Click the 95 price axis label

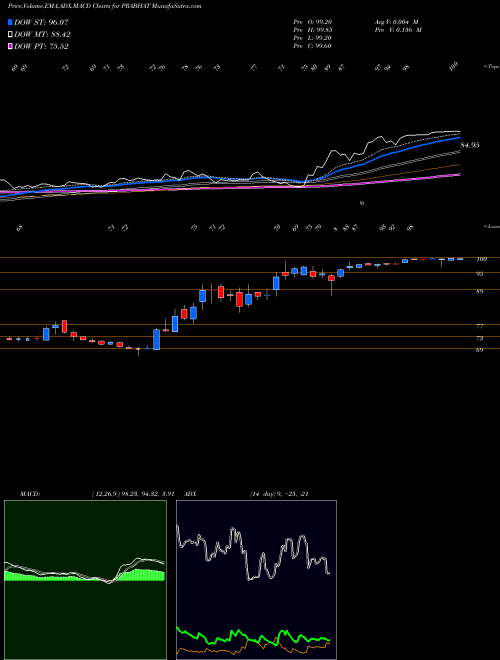[480, 274]
